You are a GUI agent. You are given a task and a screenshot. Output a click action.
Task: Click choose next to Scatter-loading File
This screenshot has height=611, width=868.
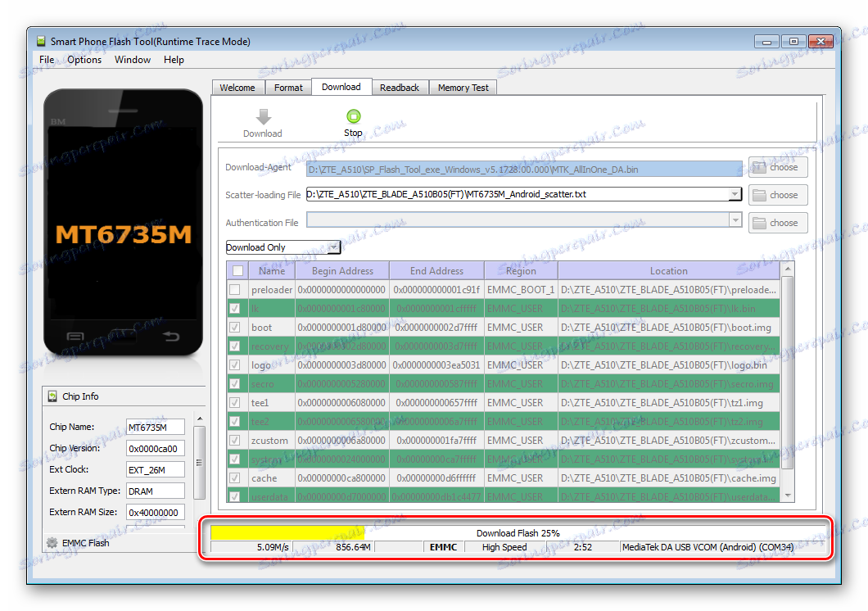click(x=776, y=194)
